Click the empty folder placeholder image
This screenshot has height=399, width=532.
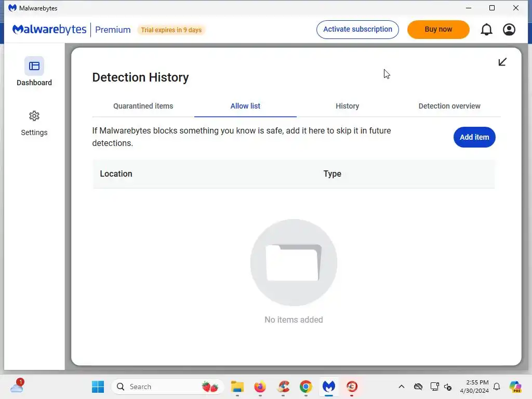tap(294, 262)
